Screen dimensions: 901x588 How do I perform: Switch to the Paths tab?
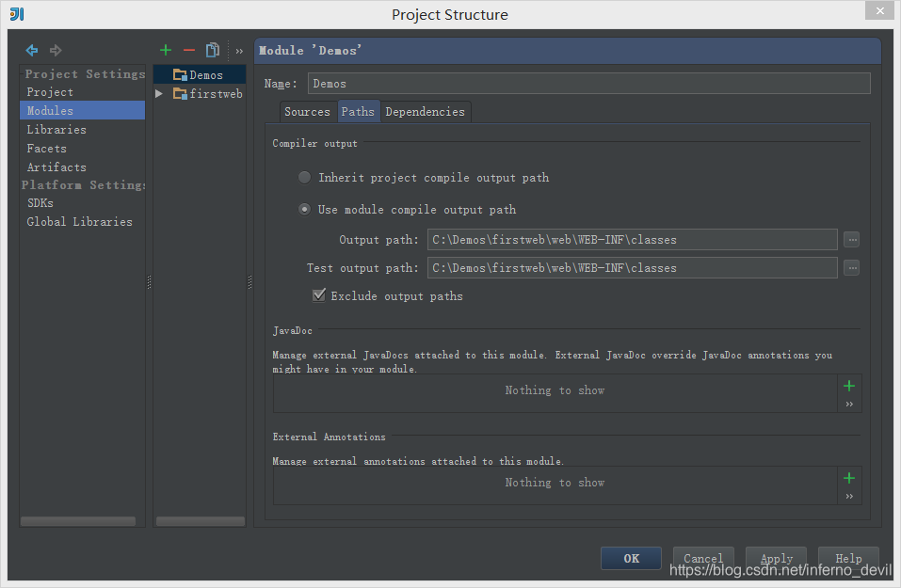point(358,112)
